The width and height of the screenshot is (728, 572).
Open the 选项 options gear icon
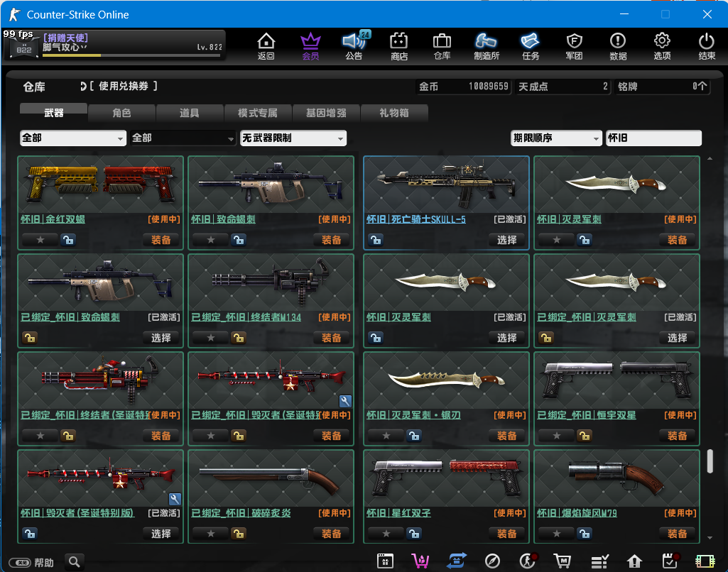662,46
